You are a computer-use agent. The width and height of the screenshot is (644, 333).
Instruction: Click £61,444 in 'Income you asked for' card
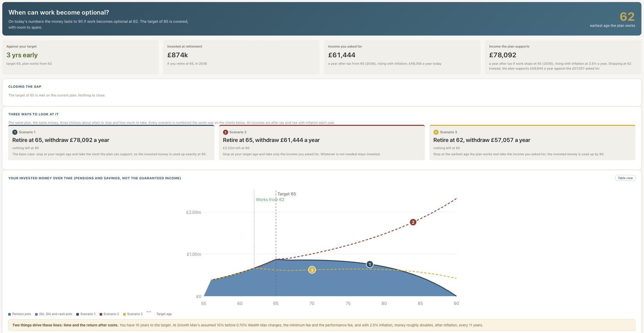342,55
